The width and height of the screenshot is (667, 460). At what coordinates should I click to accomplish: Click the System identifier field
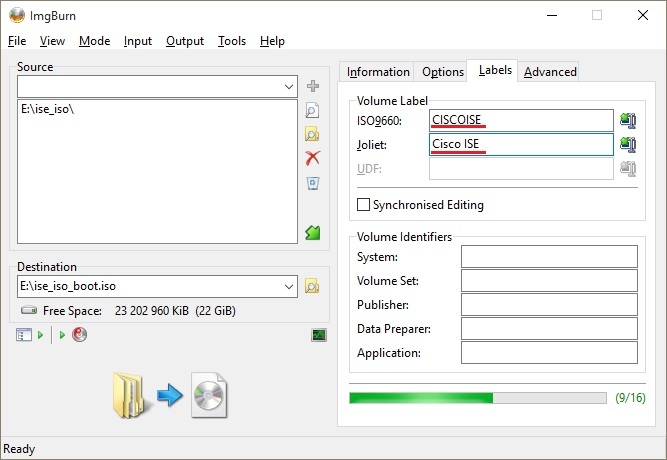pyautogui.click(x=549, y=257)
